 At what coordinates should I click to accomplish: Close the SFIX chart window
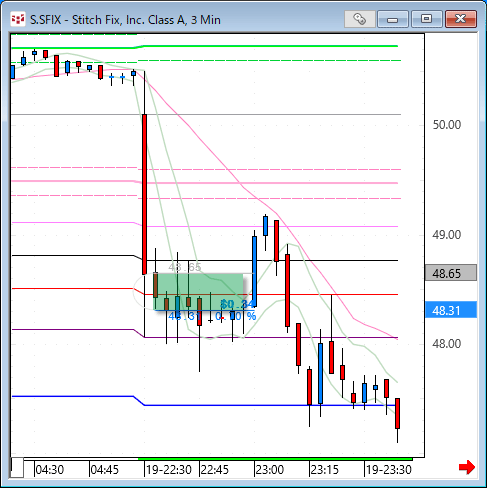461,19
